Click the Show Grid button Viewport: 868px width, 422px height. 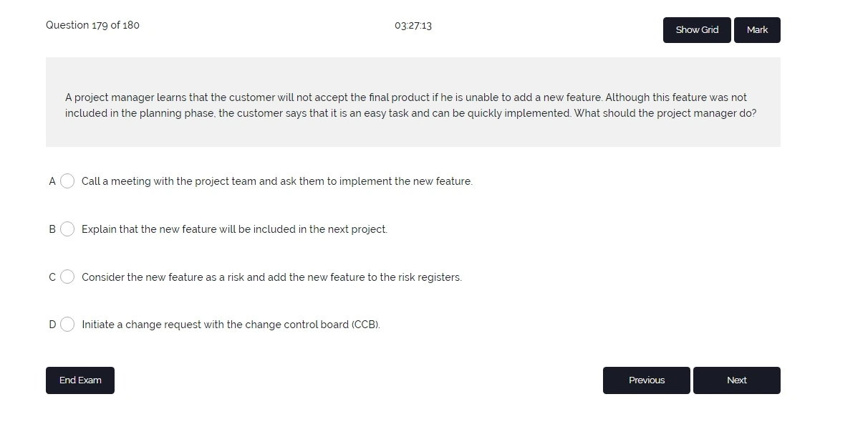click(x=697, y=30)
